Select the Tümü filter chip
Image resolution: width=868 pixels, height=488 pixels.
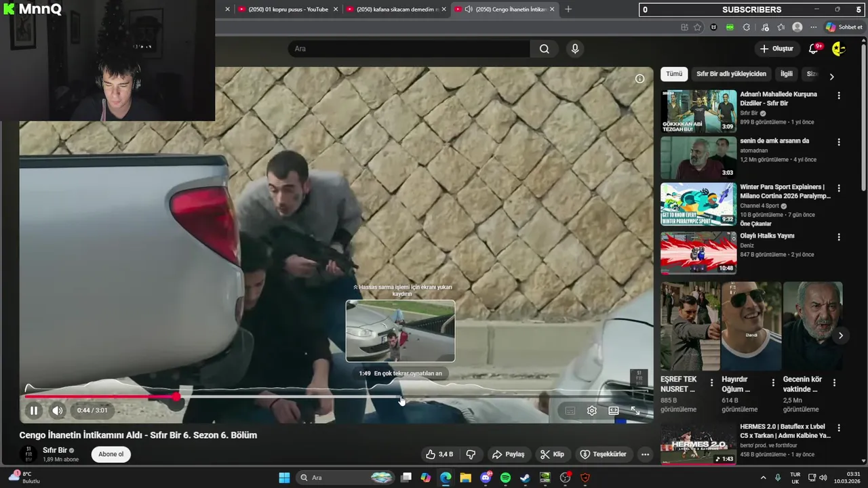pos(674,74)
